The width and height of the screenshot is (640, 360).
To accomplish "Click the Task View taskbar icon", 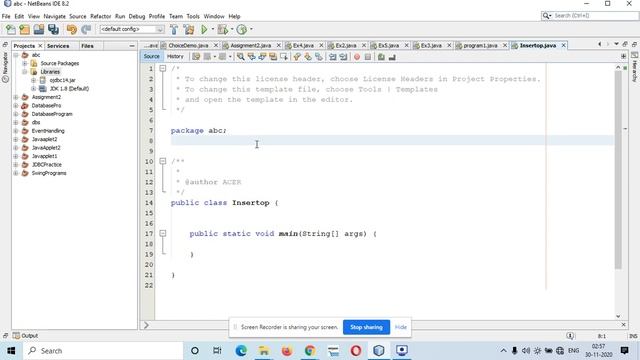I will click(217, 351).
